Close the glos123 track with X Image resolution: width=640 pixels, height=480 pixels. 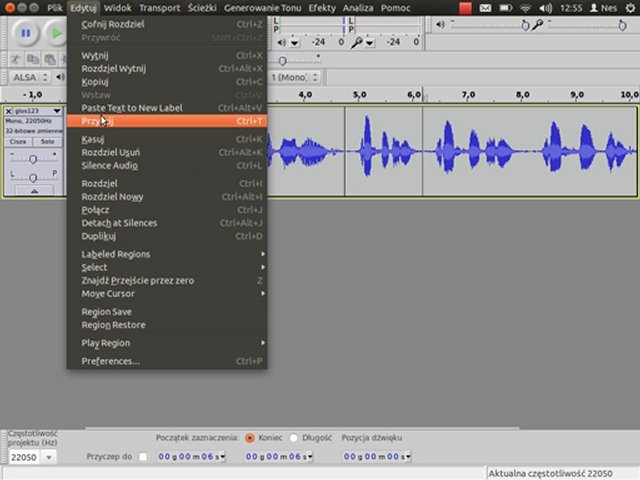coord(9,111)
